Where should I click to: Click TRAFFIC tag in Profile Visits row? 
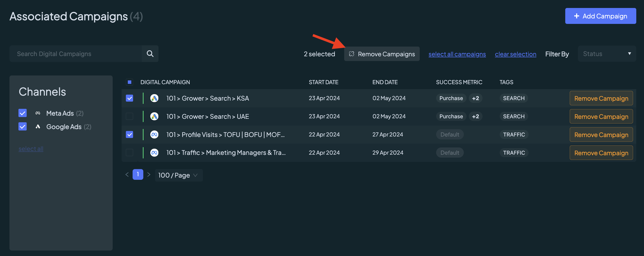click(514, 135)
